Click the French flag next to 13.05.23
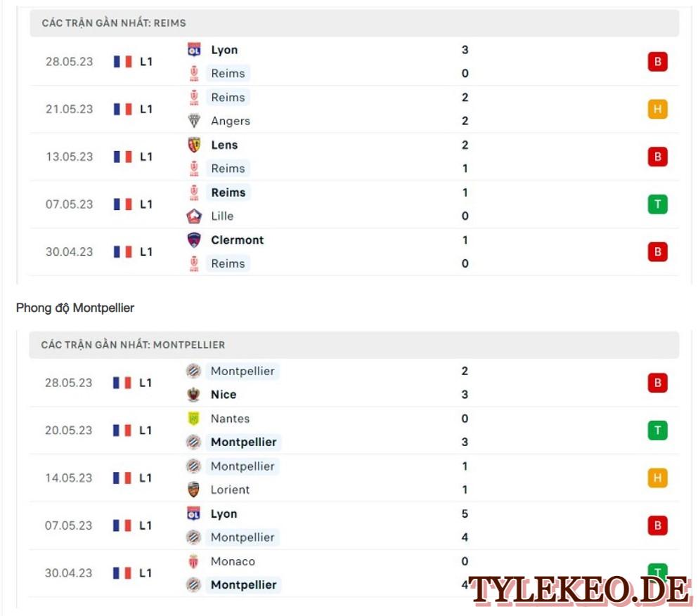This screenshot has height=616, width=698. point(123,157)
